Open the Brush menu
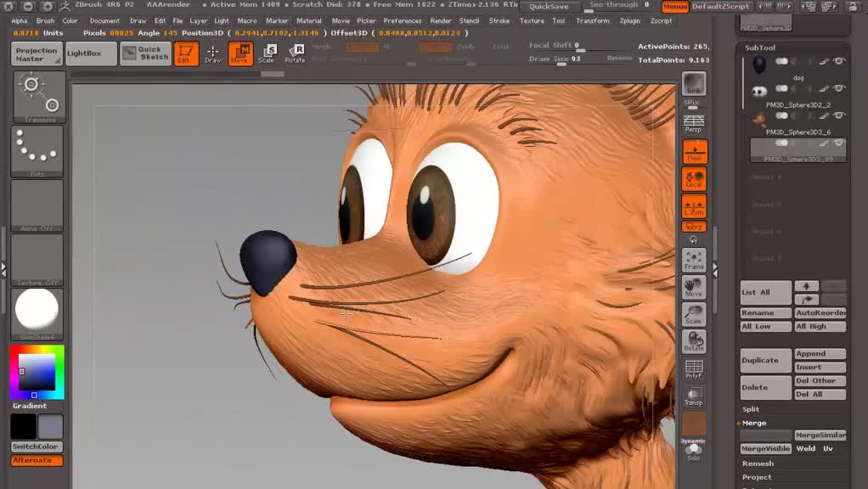Screen dimensions: 868x489 [45, 20]
